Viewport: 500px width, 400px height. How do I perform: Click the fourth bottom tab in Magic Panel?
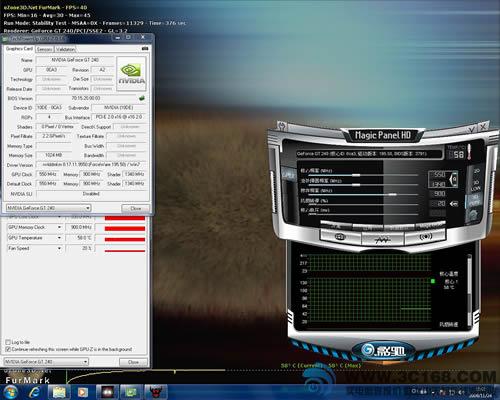[430, 226]
